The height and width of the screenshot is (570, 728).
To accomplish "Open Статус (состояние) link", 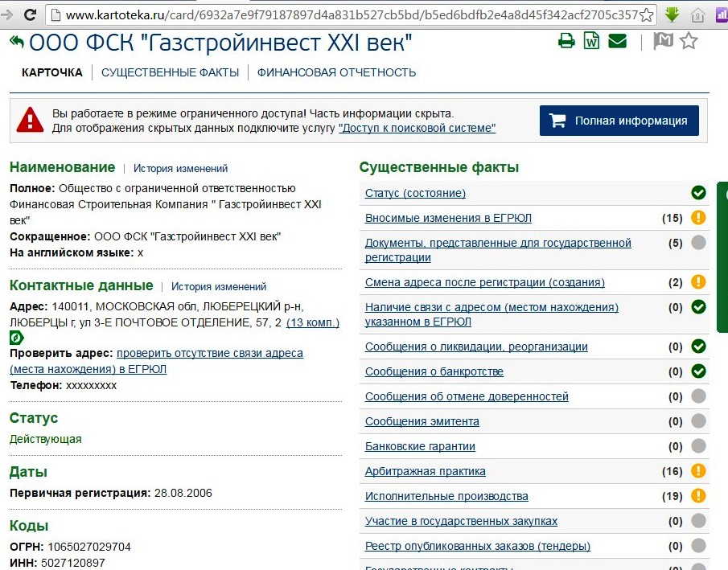I will point(415,193).
